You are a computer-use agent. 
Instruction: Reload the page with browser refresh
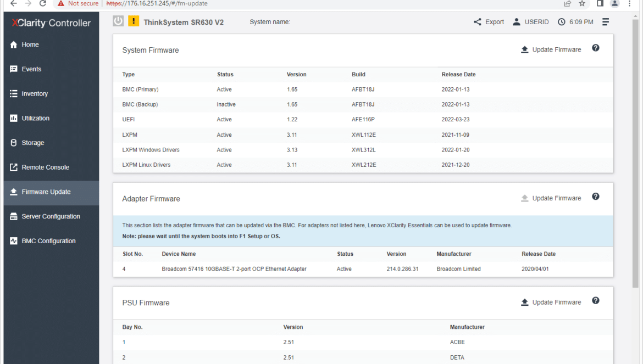pos(43,3)
